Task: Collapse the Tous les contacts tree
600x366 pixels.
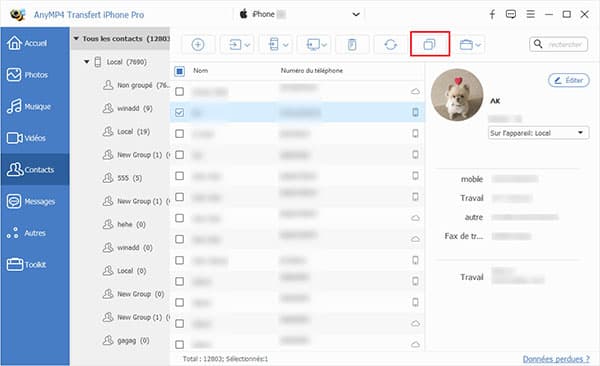Action: (x=76, y=39)
